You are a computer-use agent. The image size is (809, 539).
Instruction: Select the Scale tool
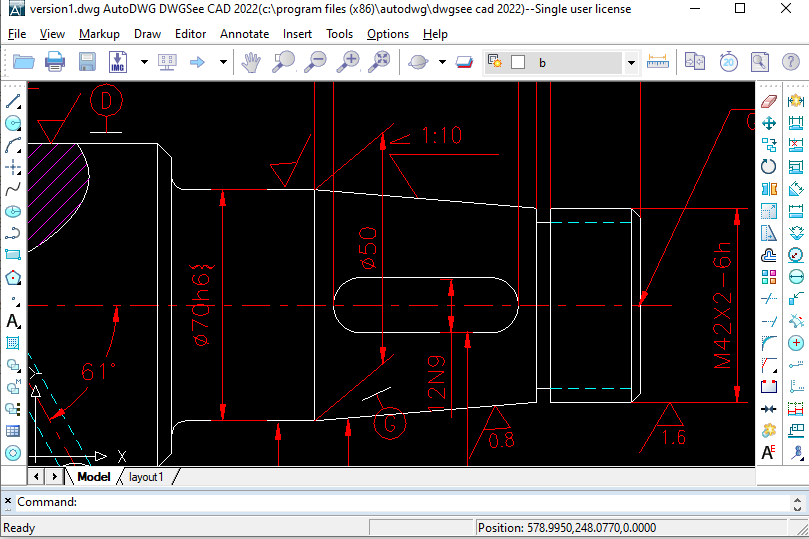(x=769, y=211)
